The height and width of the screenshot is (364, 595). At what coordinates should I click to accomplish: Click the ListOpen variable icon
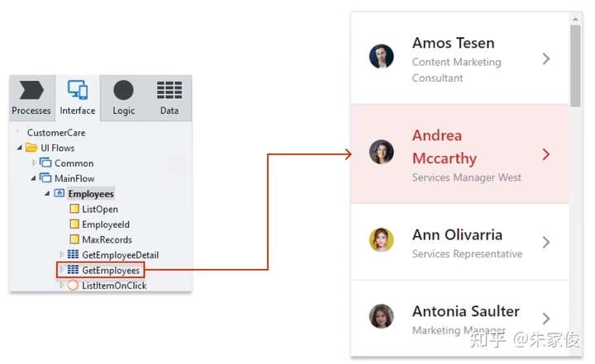pos(74,210)
